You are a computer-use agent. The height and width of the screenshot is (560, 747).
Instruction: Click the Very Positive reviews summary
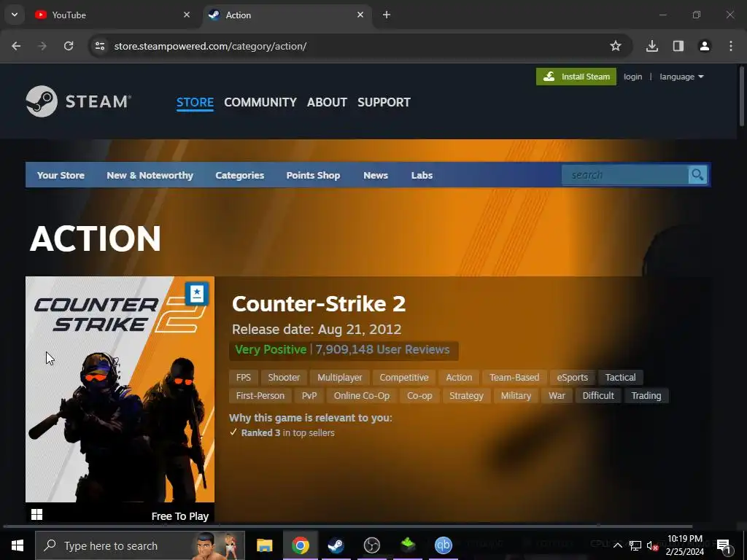[x=344, y=349]
